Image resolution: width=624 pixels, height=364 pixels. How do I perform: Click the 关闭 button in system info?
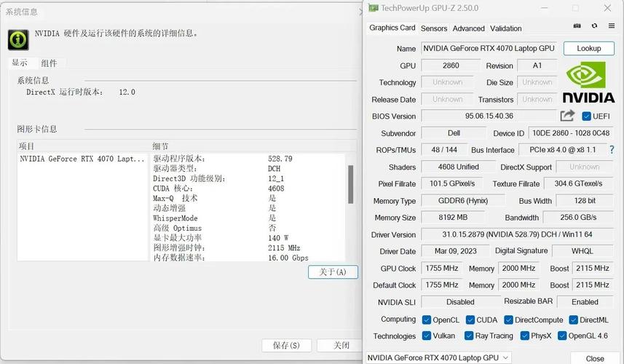340,345
